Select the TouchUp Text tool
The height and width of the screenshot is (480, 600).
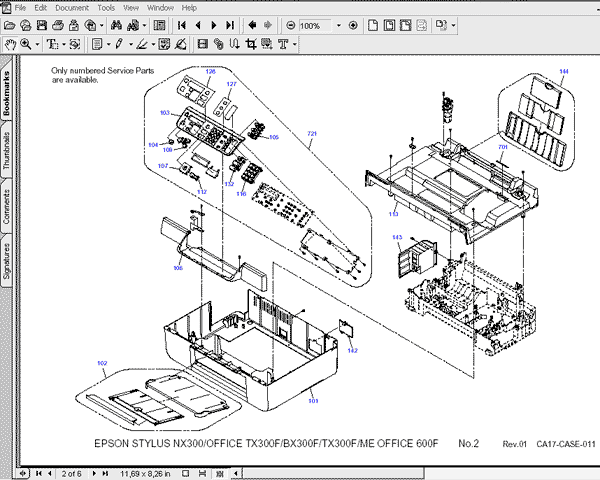283,45
